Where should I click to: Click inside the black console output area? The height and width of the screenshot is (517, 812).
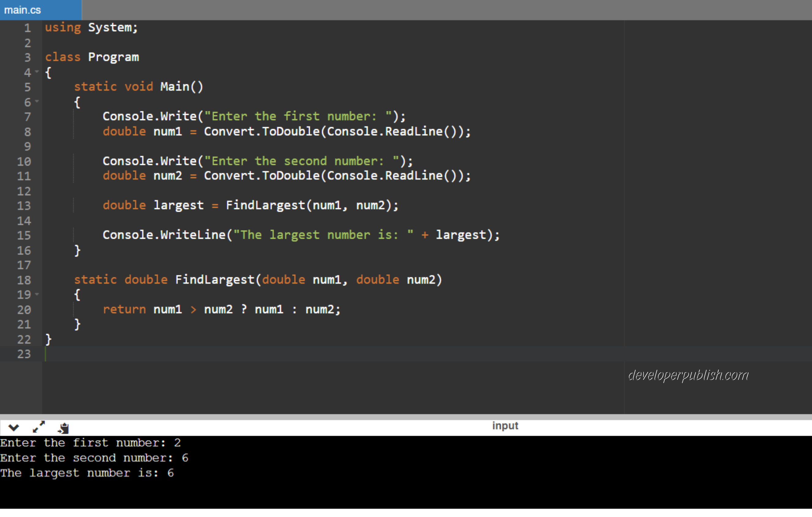coord(405,489)
